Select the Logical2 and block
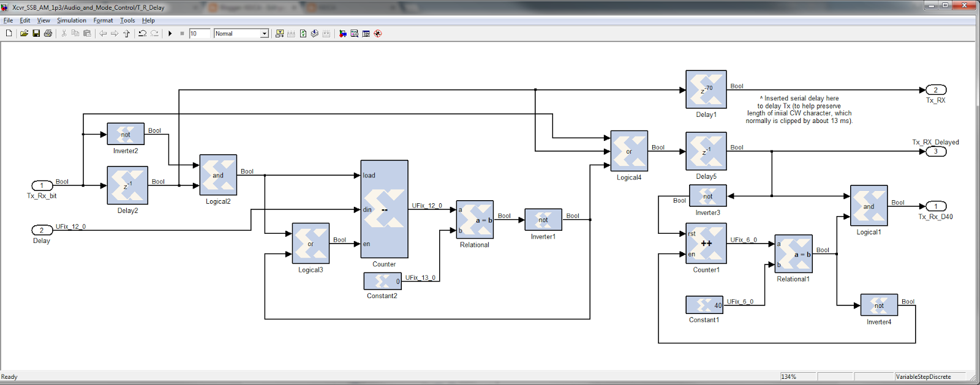 tap(218, 175)
